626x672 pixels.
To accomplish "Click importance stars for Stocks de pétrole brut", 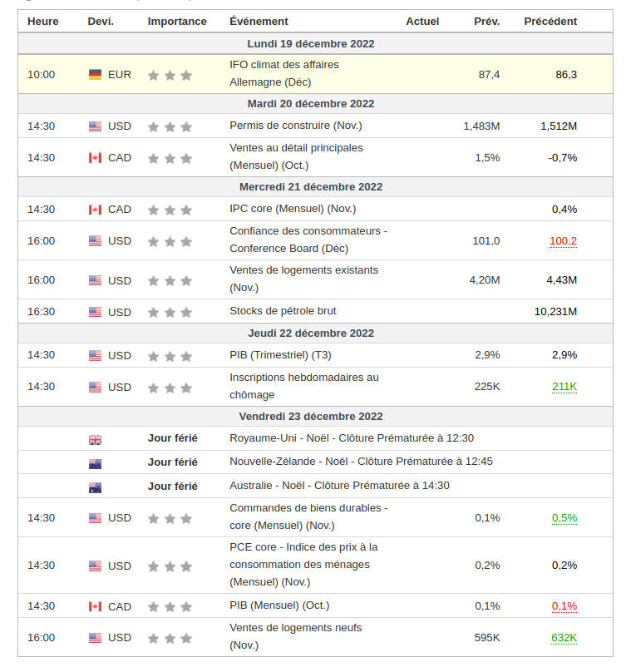I will (170, 313).
